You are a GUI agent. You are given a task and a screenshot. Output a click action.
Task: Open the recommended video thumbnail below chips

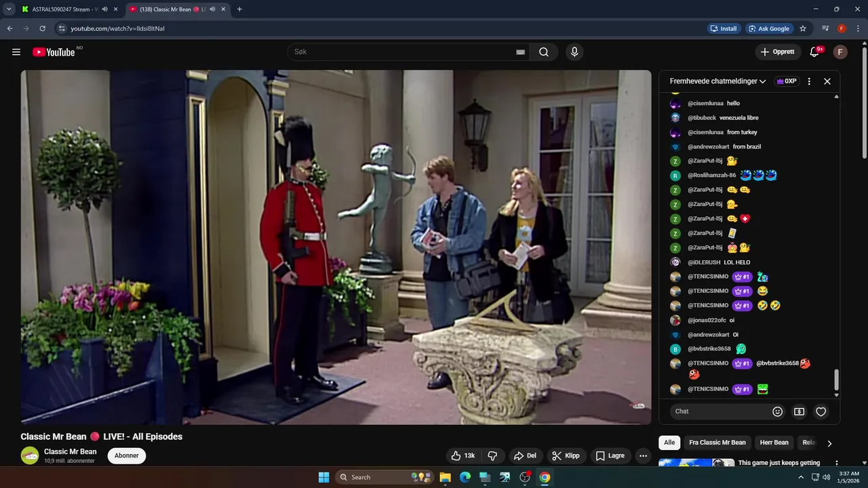(x=696, y=463)
